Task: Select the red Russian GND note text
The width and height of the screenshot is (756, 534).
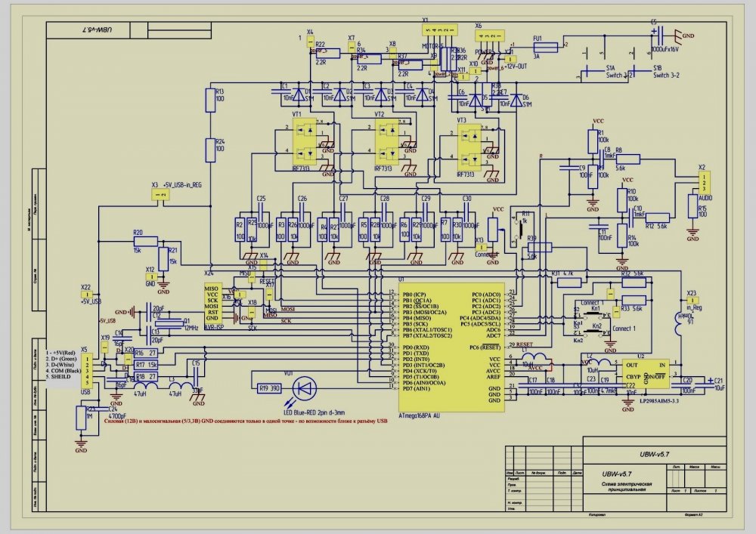Action: pyautogui.click(x=246, y=421)
